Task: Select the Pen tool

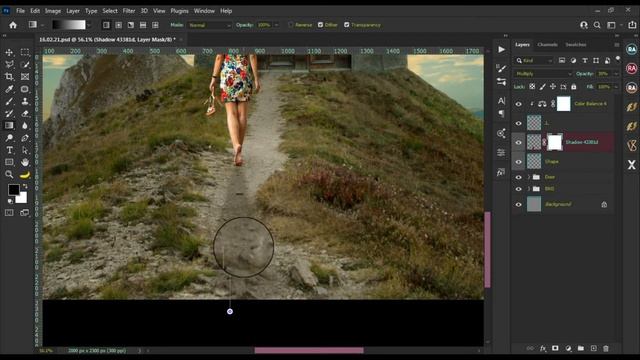Action: pyautogui.click(x=25, y=138)
